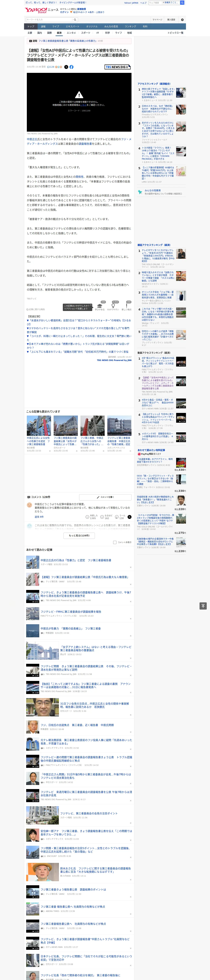This screenshot has width=210, height=980.
Task: Open 購入履歴 link
Action: click(x=171, y=20)
